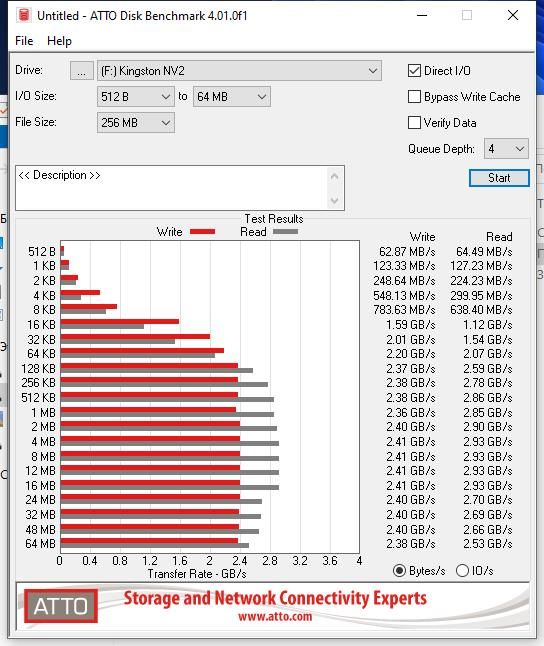Open the www.atto.com link
Image resolution: width=544 pixels, height=646 pixels.
tap(275, 617)
